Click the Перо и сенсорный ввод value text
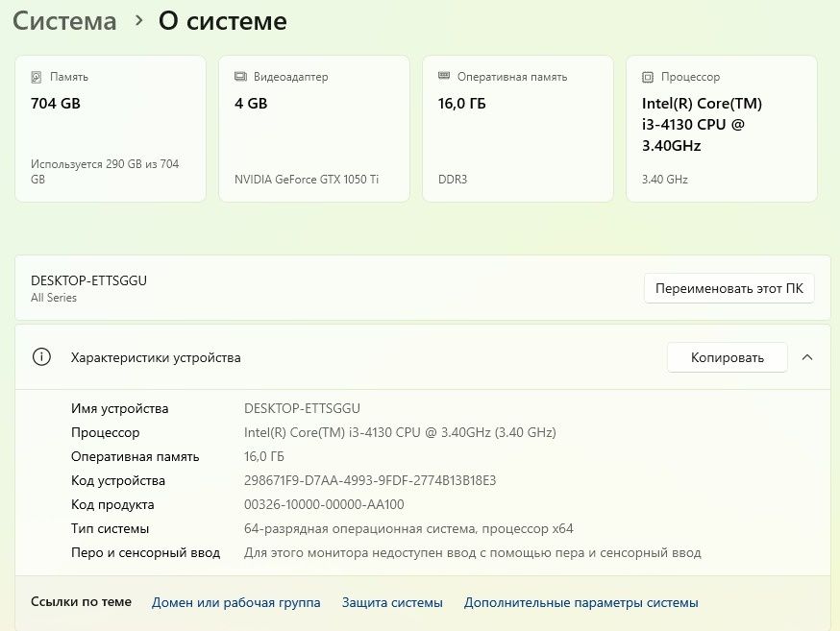This screenshot has width=840, height=631. (x=473, y=553)
